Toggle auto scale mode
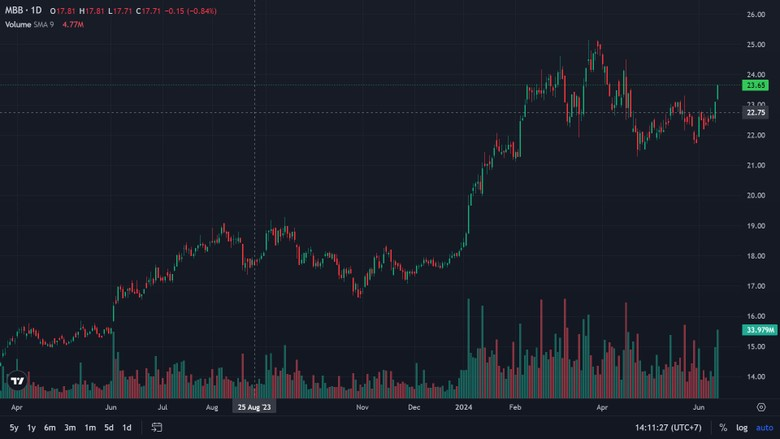This screenshot has width=780, height=439. point(765,428)
